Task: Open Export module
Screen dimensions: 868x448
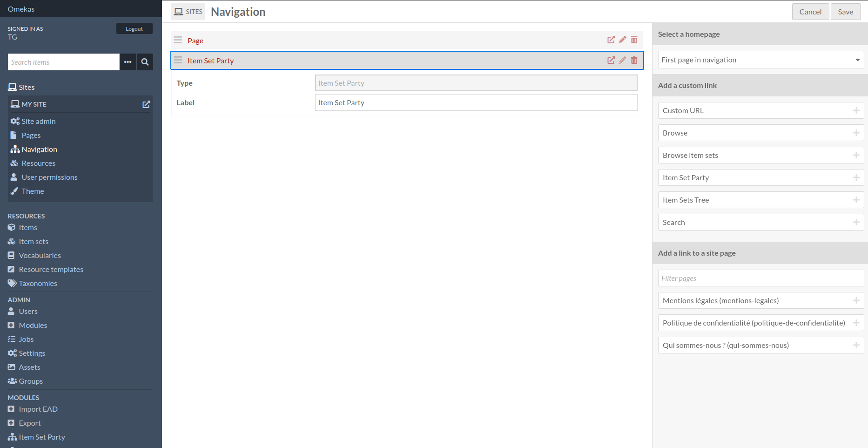Action: (25, 423)
